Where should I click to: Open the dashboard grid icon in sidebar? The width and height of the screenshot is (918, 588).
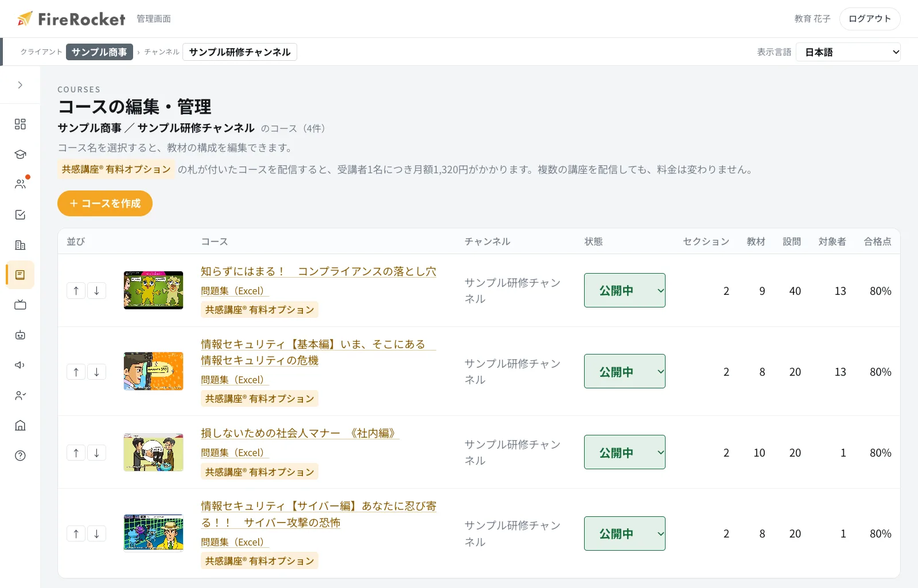click(20, 124)
